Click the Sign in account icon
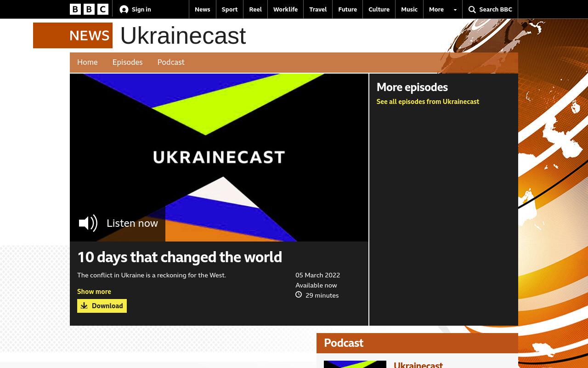The image size is (588, 368). tap(124, 9)
